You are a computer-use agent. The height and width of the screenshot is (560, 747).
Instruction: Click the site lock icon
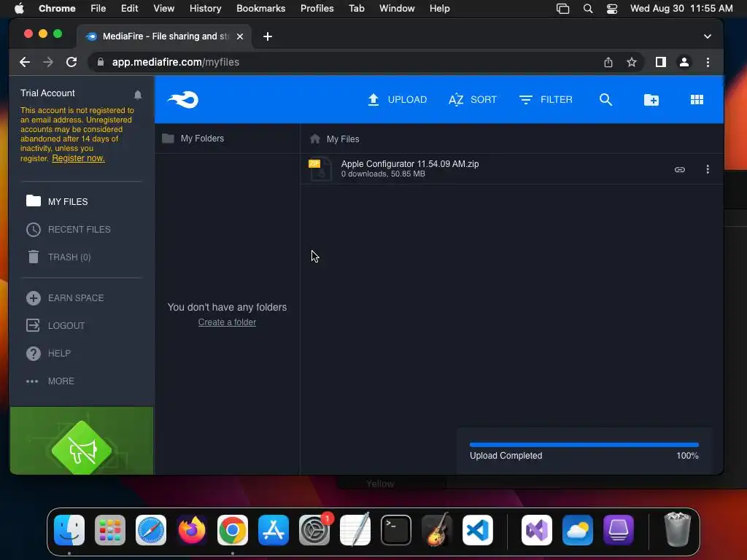tap(101, 62)
